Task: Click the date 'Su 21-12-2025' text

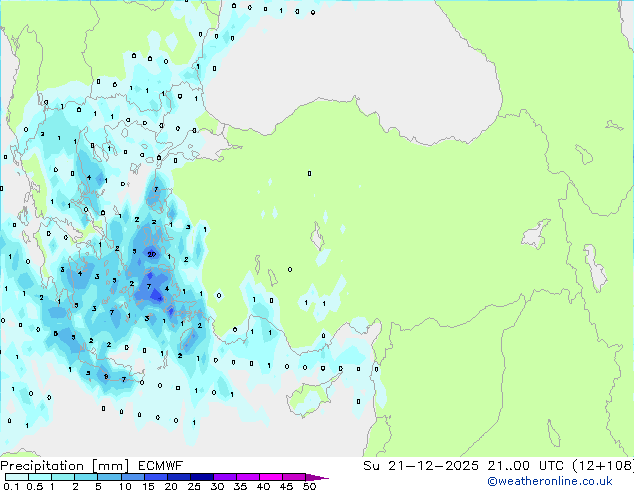Action: coord(421,466)
